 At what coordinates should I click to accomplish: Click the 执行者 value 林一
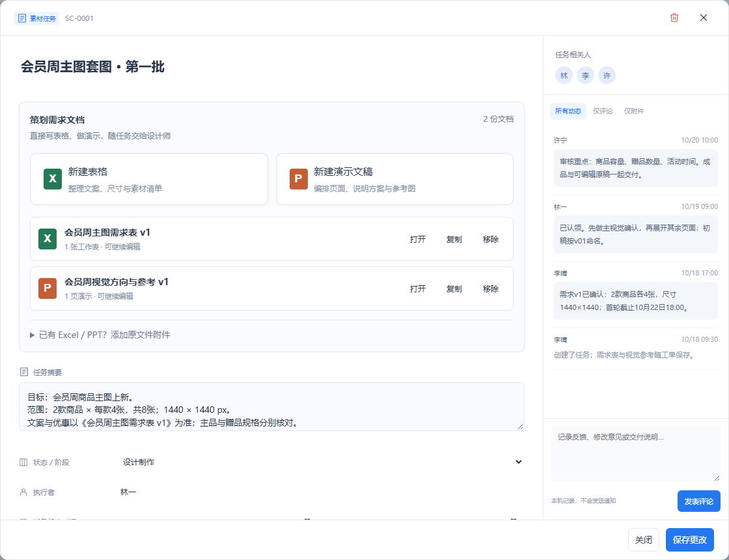(x=128, y=492)
